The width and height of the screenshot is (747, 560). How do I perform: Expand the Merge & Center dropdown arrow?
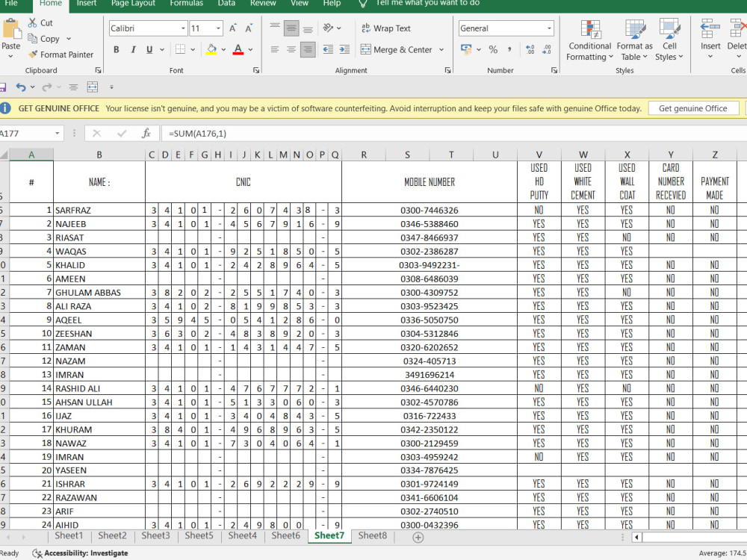[x=441, y=49]
